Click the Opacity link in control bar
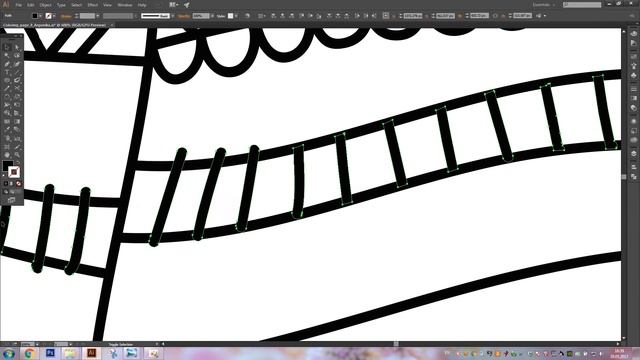The image size is (640, 360). 184,16
